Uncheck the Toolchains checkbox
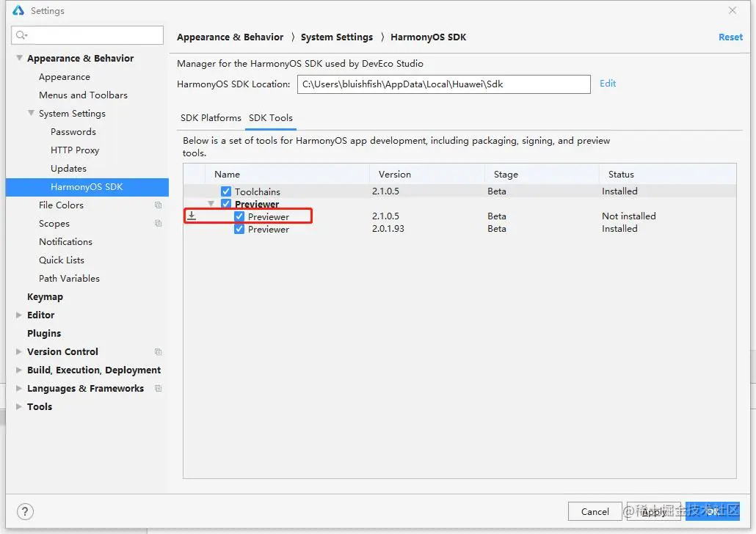756x534 pixels. (x=225, y=191)
